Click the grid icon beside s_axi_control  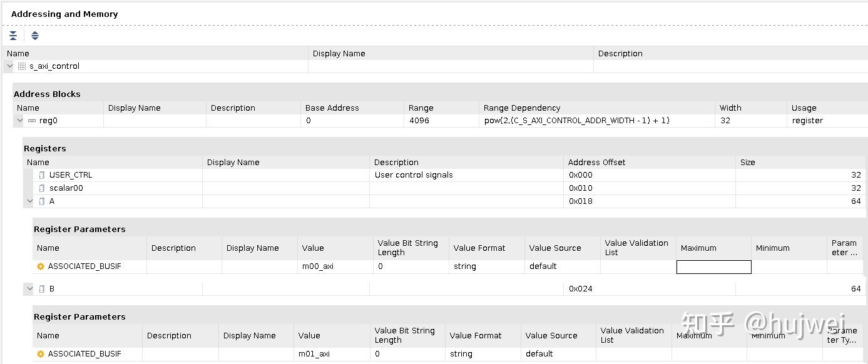(x=21, y=66)
